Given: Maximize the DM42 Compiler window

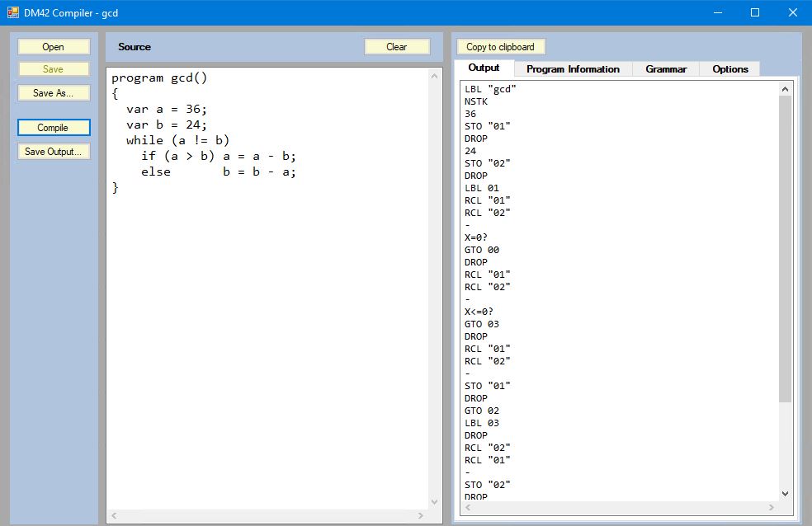Looking at the screenshot, I should (x=754, y=12).
